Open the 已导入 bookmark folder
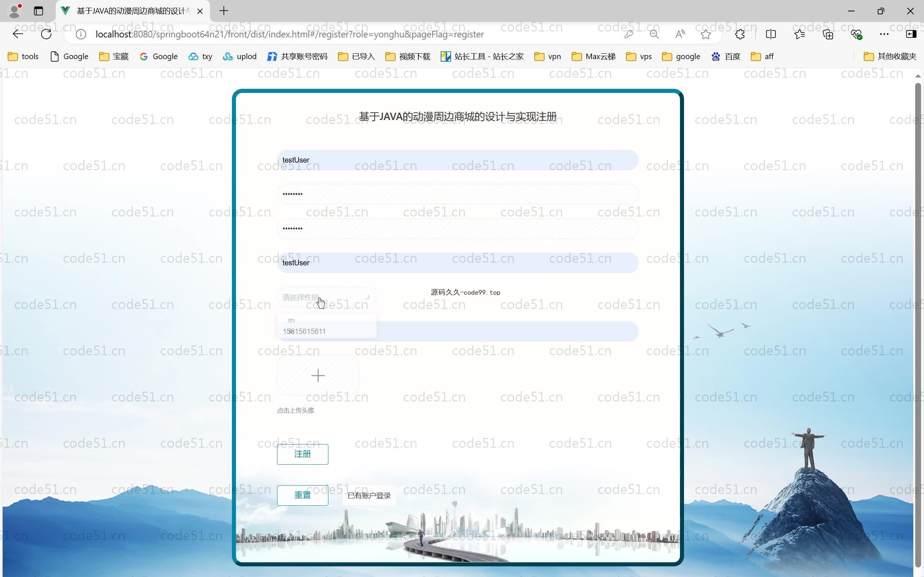The width and height of the screenshot is (924, 577). tap(356, 57)
